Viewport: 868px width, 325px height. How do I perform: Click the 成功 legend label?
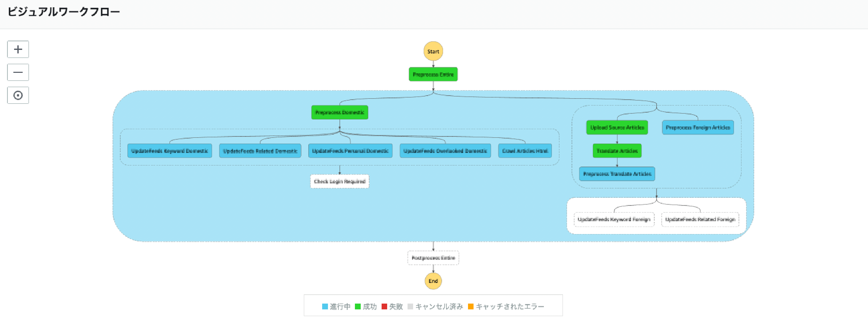tap(370, 306)
